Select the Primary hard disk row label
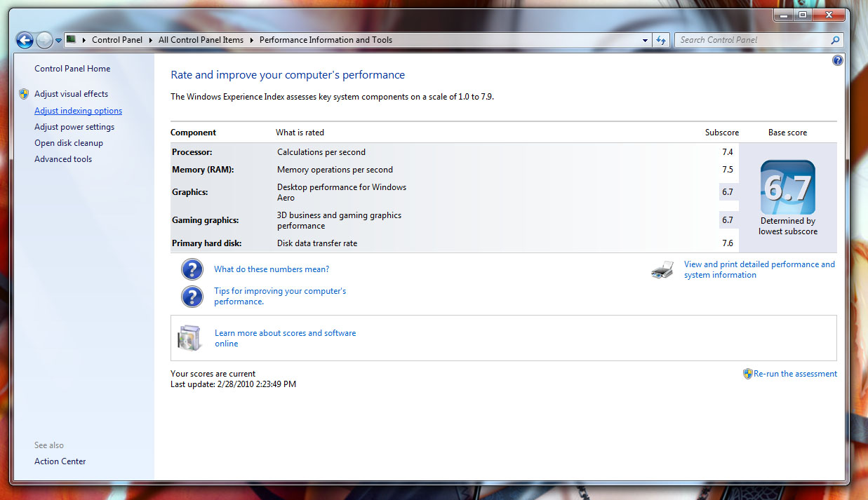Image resolution: width=868 pixels, height=500 pixels. (206, 243)
